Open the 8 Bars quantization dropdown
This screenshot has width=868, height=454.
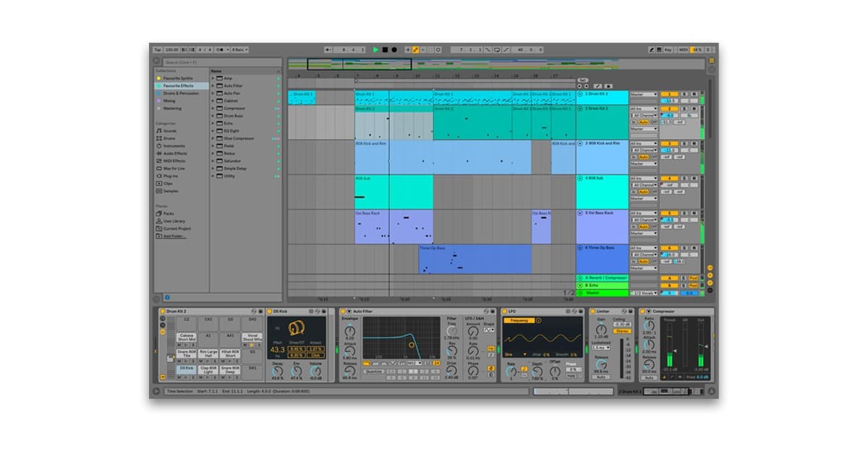click(240, 51)
